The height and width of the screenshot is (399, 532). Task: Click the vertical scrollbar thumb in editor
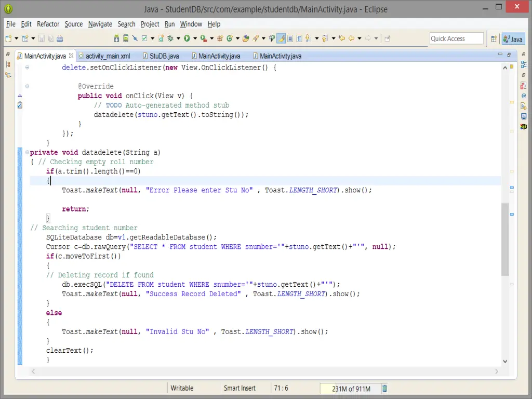[x=505, y=240]
